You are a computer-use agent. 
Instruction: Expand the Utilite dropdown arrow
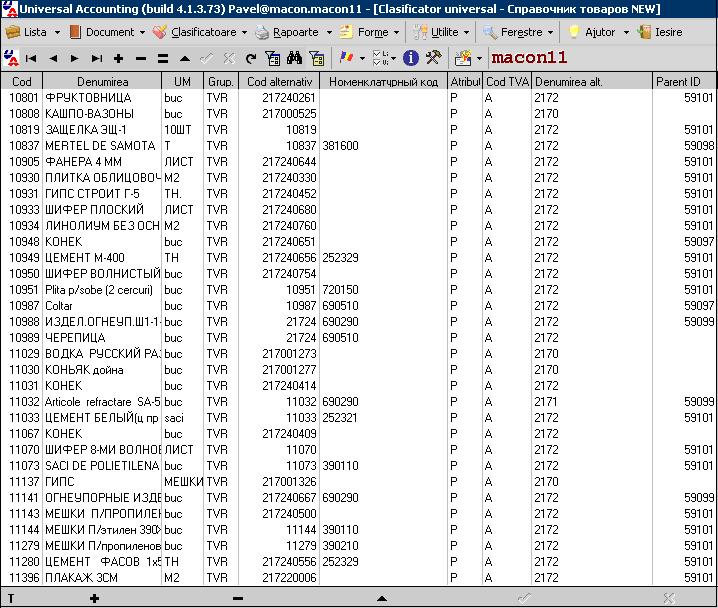466,33
